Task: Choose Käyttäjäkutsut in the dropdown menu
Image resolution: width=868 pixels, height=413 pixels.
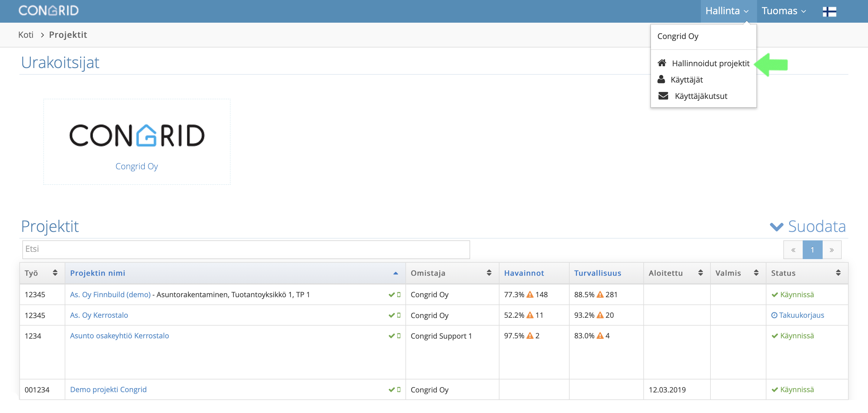Action: click(x=701, y=96)
